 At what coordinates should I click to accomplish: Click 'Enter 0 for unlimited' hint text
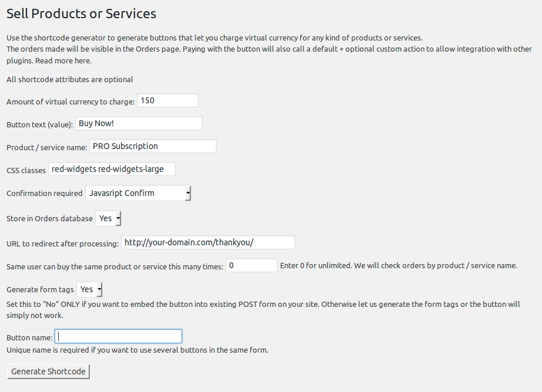(399, 266)
